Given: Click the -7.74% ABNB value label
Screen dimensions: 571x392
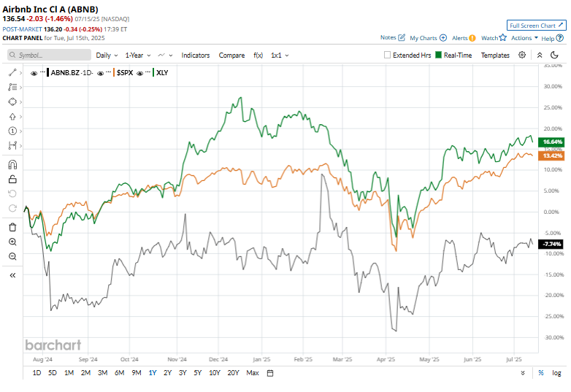Looking at the screenshot, I should click(551, 244).
